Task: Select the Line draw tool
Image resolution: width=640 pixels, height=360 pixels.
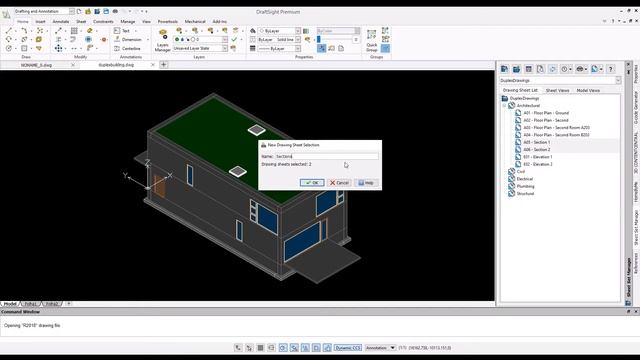Action: 9,31
